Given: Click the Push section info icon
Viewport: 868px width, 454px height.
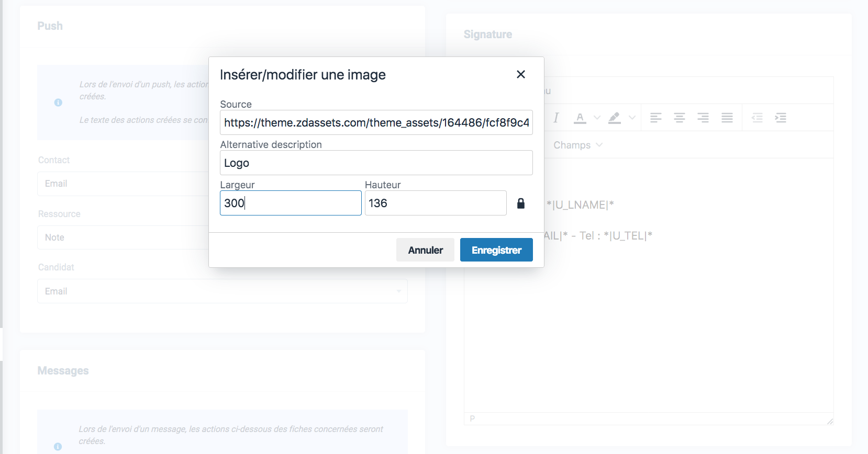Looking at the screenshot, I should [58, 103].
